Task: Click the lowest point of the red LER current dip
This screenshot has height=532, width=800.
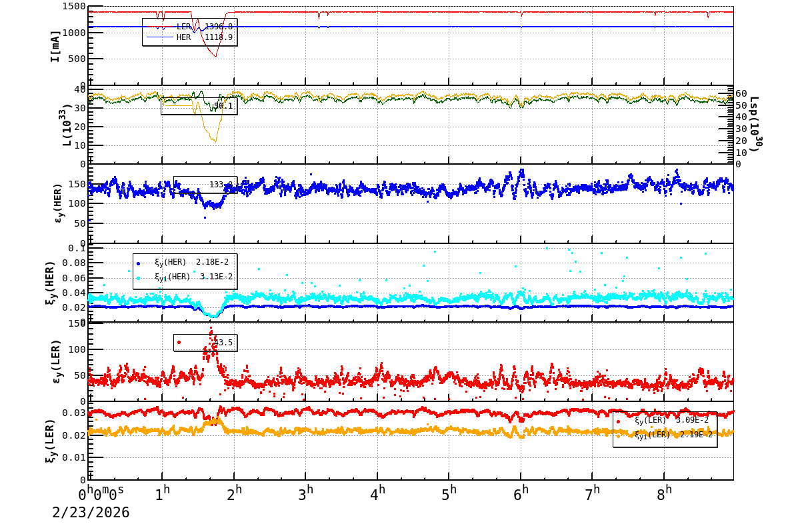Action: (x=215, y=56)
